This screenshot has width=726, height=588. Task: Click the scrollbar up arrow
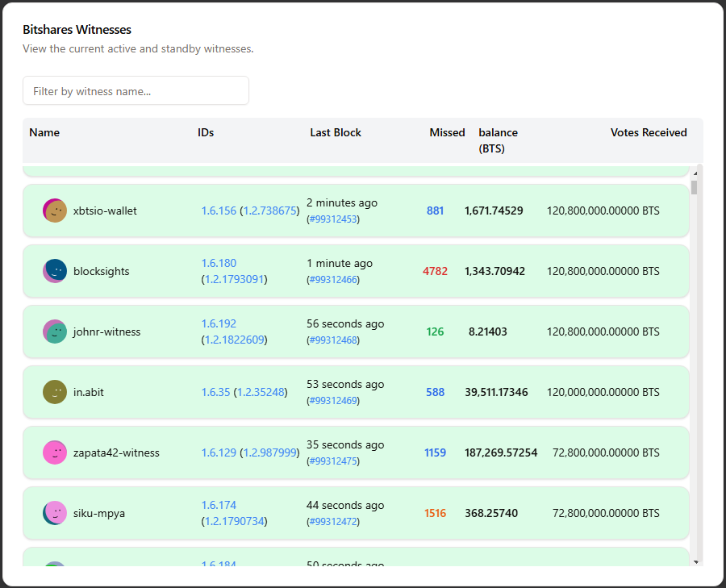click(695, 173)
